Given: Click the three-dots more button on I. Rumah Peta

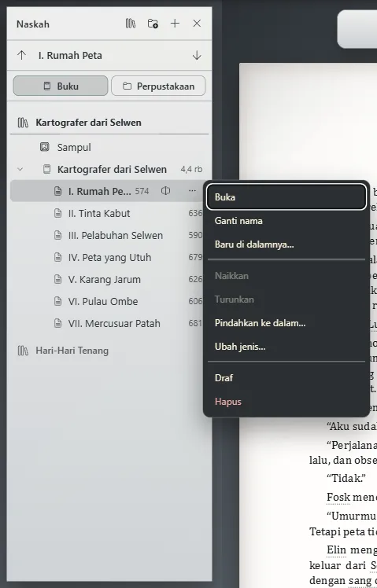Looking at the screenshot, I should click(x=192, y=191).
